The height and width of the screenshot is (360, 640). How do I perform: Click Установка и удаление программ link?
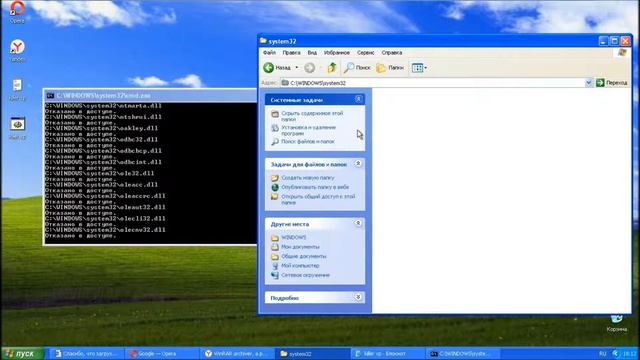click(x=309, y=130)
